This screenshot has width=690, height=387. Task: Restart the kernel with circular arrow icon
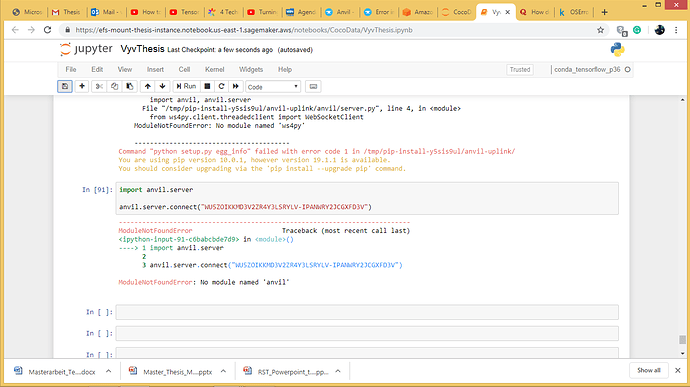(221, 86)
